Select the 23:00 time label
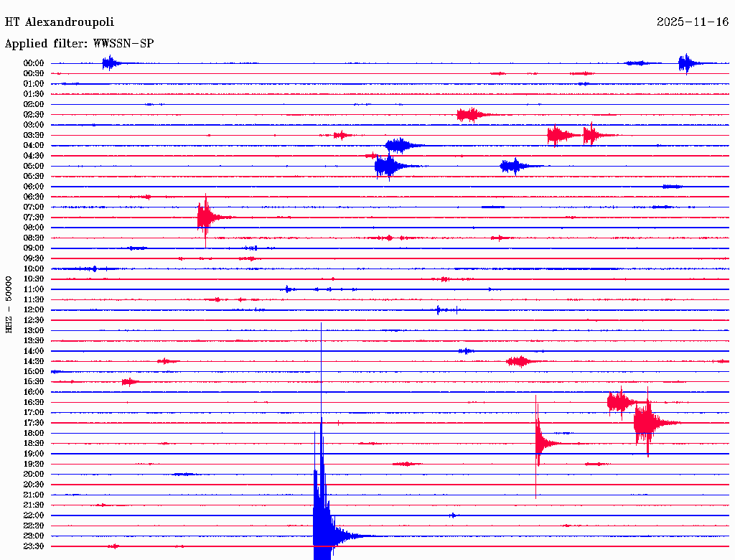 tap(34, 536)
